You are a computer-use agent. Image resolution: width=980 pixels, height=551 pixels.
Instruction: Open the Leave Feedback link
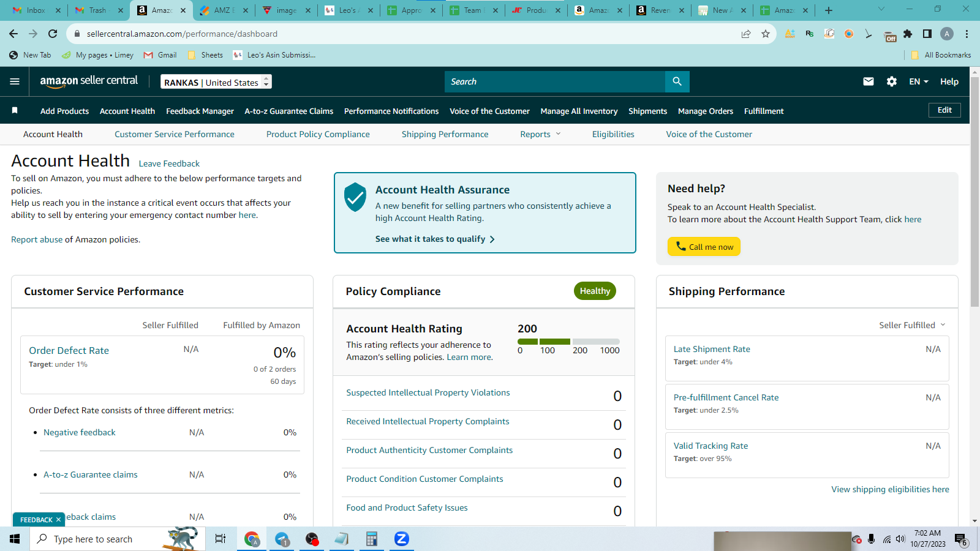point(169,163)
